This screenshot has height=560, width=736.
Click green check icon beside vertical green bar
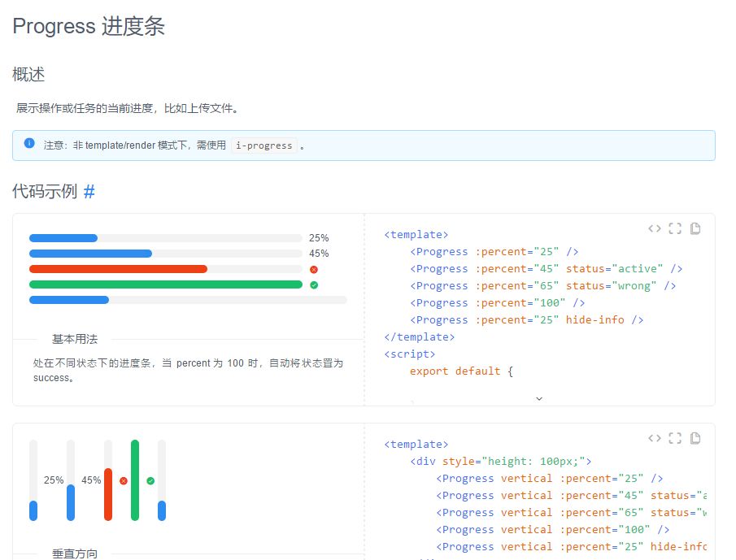point(150,480)
